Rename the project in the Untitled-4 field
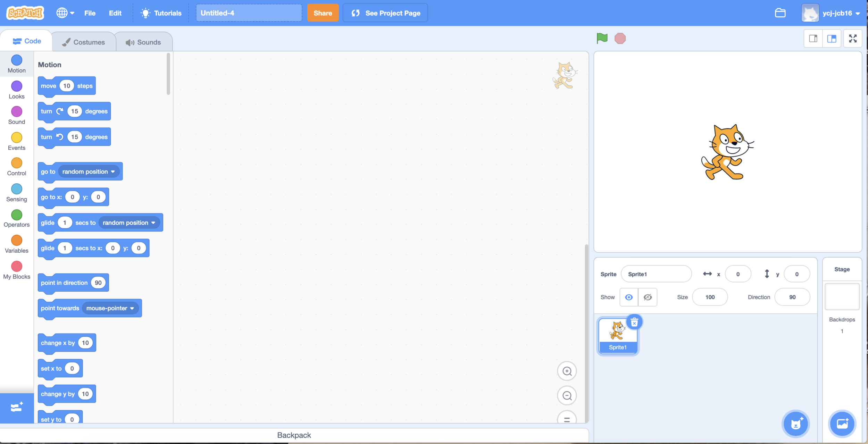 pos(248,13)
